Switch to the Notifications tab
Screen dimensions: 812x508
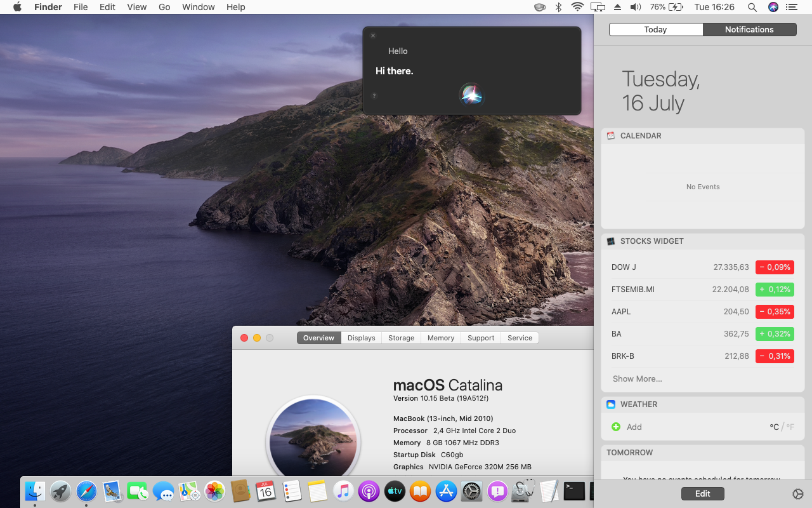point(749,29)
